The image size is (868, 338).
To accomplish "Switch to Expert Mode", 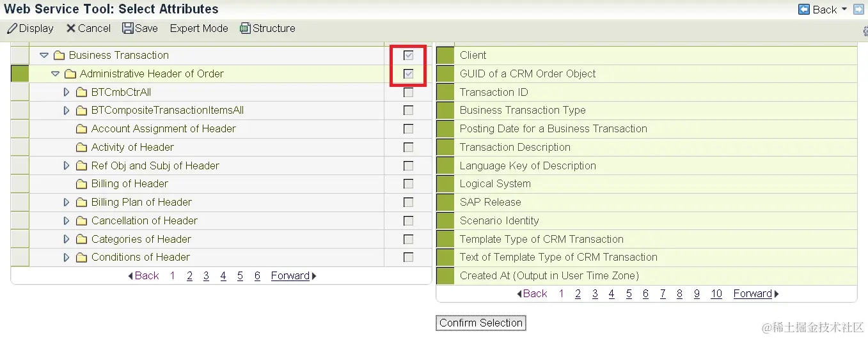I will coord(199,28).
